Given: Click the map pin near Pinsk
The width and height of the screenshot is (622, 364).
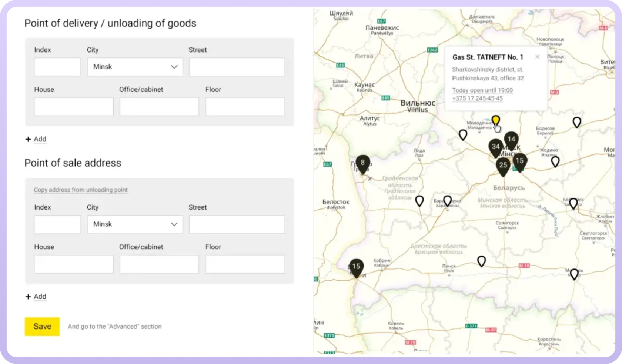Looking at the screenshot, I should 481,261.
